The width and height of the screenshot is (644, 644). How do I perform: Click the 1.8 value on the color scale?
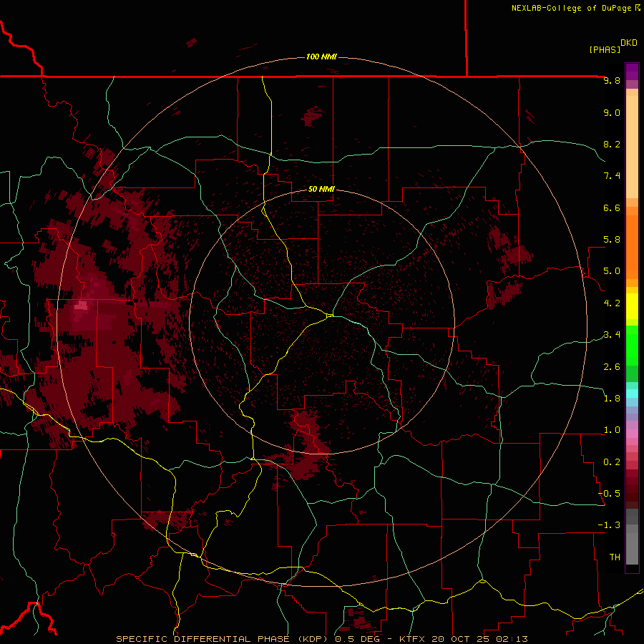[x=612, y=399]
